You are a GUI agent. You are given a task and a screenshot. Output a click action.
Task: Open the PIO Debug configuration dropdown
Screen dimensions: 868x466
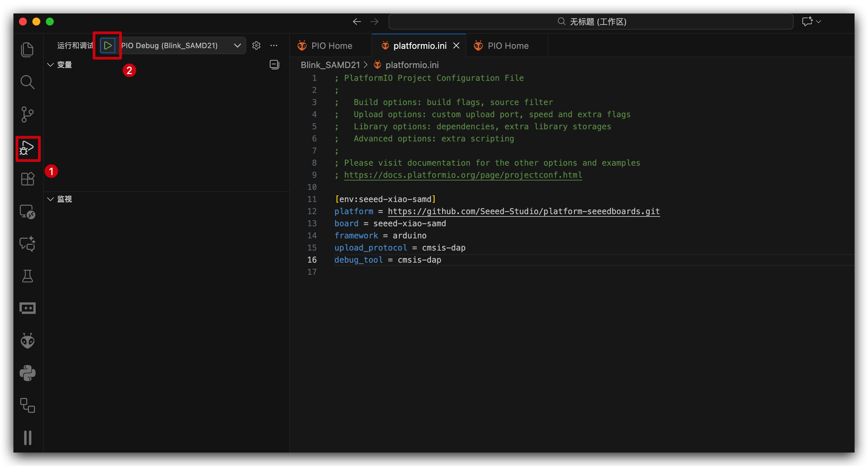tap(237, 45)
